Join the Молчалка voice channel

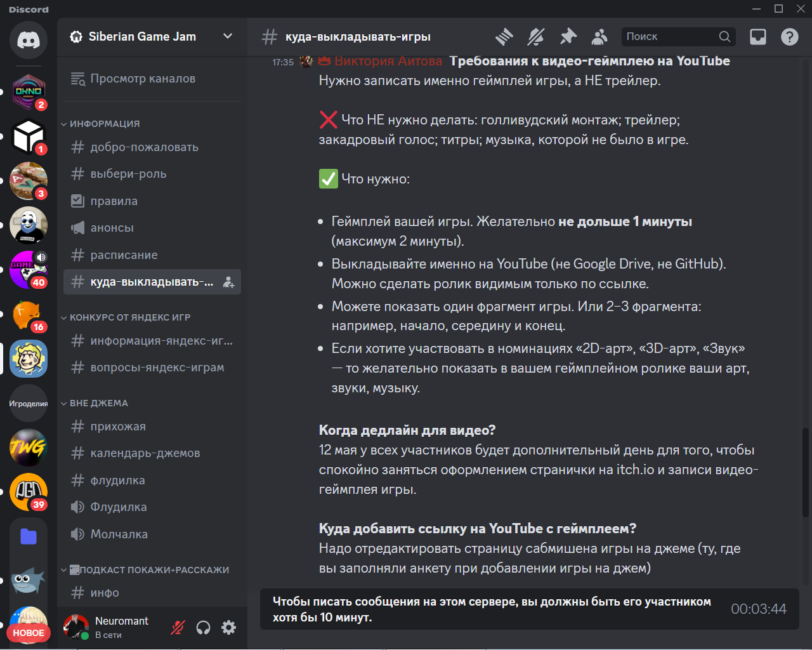(x=119, y=534)
